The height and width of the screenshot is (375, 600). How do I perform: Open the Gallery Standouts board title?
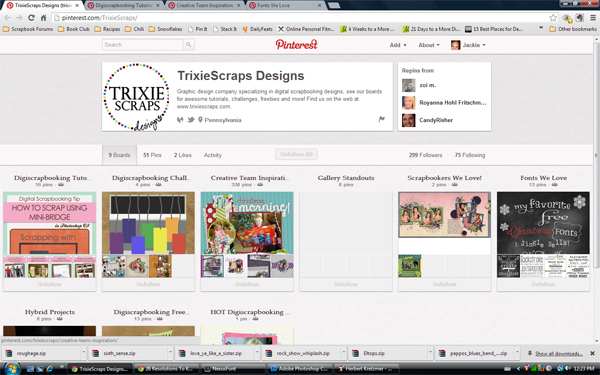tap(346, 178)
